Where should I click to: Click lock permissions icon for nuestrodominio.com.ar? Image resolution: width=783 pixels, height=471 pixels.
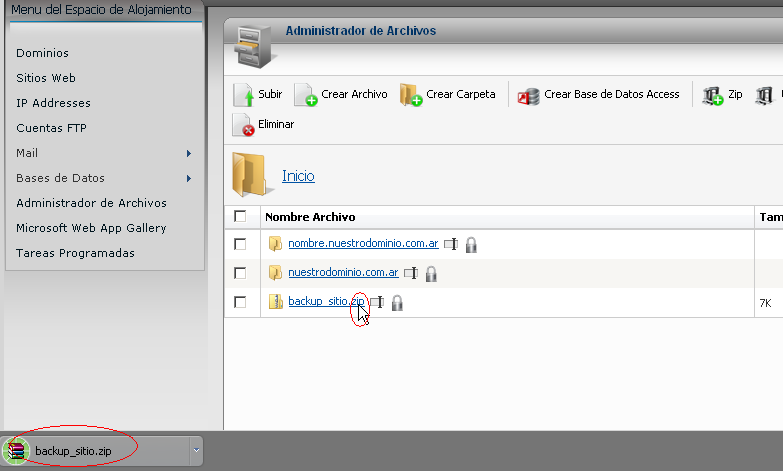coord(431,274)
